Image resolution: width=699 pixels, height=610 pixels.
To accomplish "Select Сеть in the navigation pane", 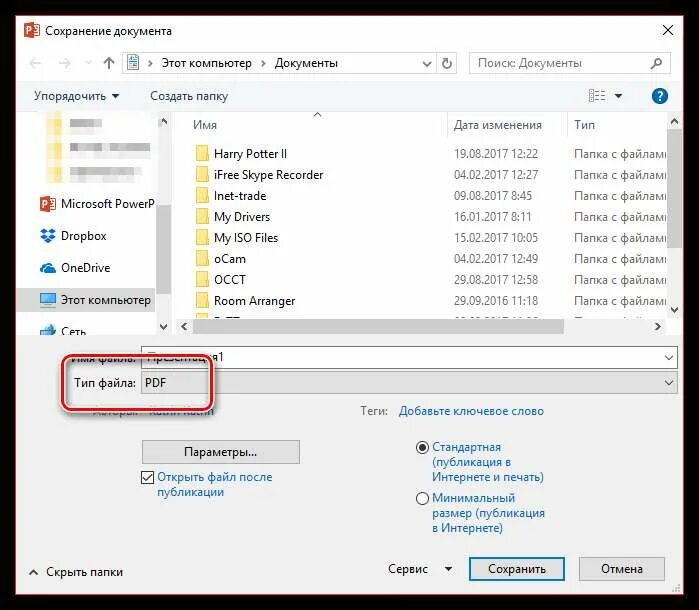I will tap(63, 331).
